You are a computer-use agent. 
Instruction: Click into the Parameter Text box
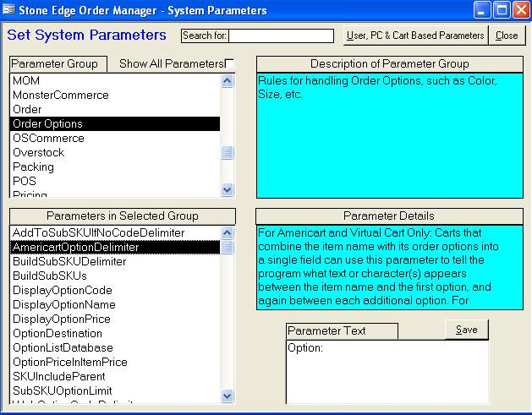pos(387,372)
